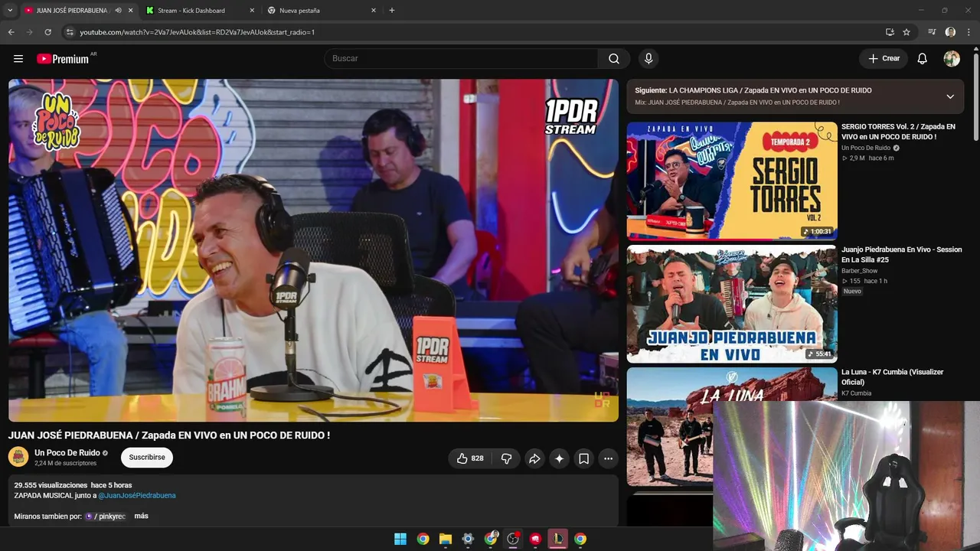
Task: Click the YouTube Buscar search field
Action: click(461, 59)
